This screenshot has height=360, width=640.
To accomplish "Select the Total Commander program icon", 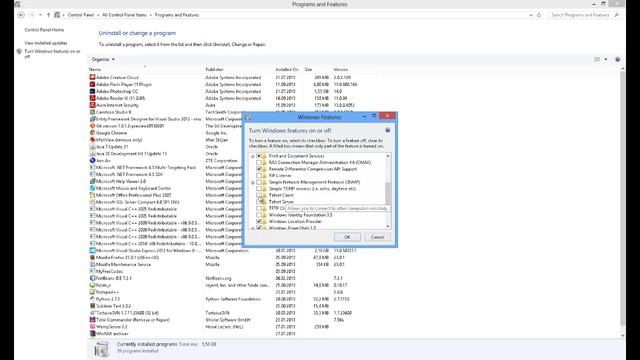I will point(92,320).
